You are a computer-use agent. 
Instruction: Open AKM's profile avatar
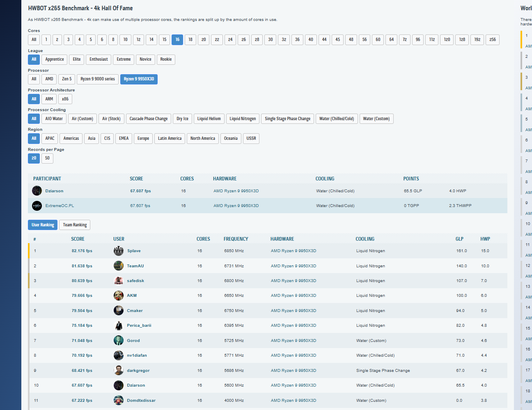pyautogui.click(x=119, y=296)
